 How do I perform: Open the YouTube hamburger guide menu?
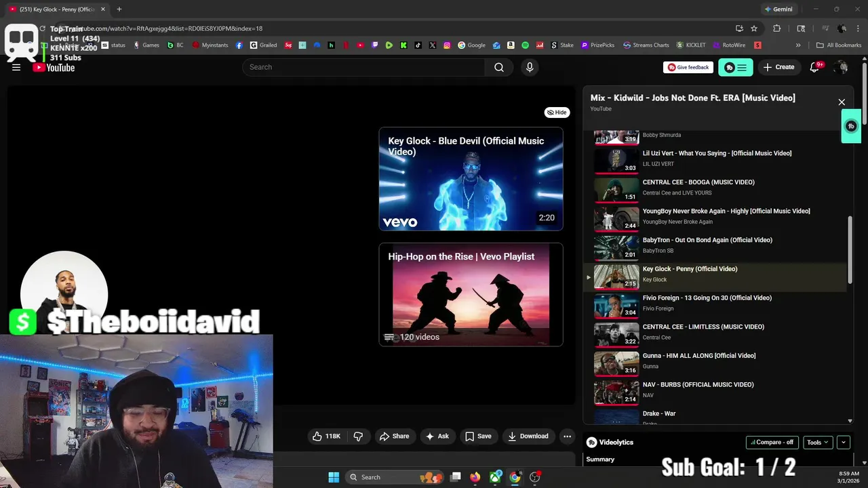16,67
